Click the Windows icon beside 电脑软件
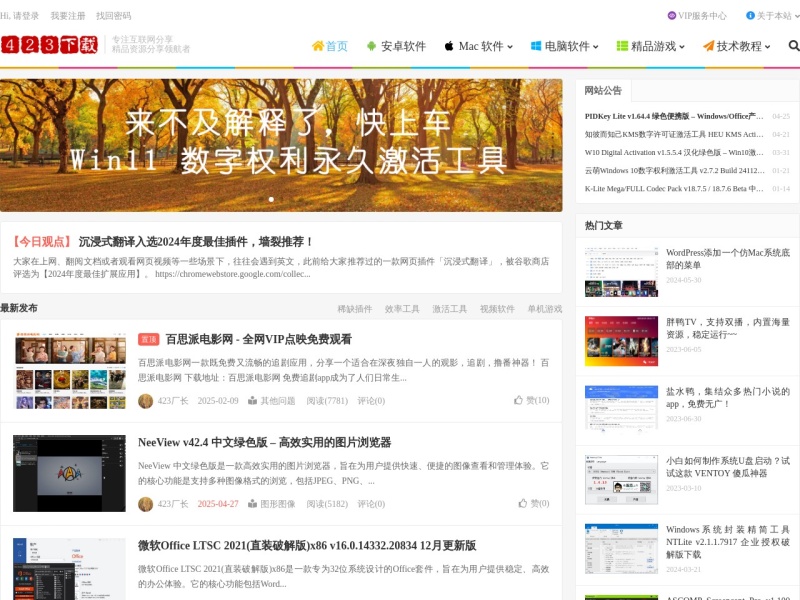The height and width of the screenshot is (600, 800). point(536,46)
